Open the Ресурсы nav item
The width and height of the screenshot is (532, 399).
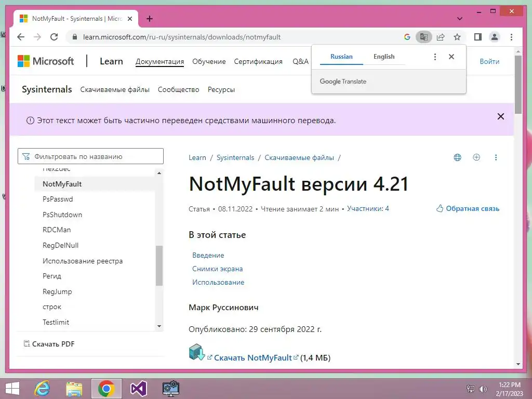[x=221, y=89]
